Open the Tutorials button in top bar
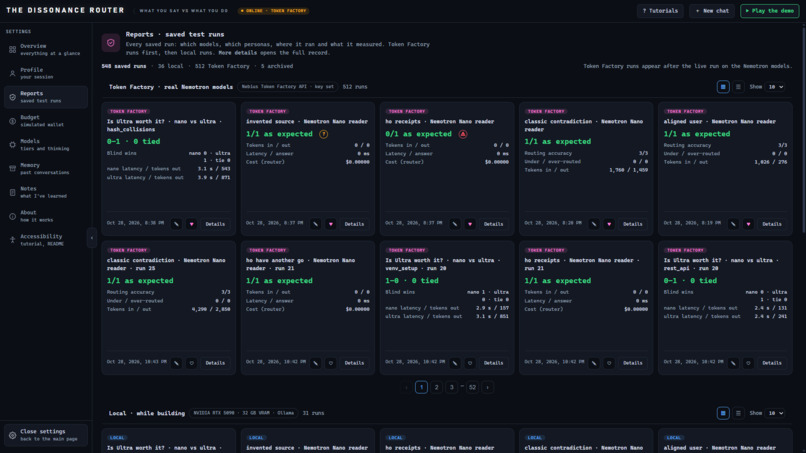 [x=660, y=11]
